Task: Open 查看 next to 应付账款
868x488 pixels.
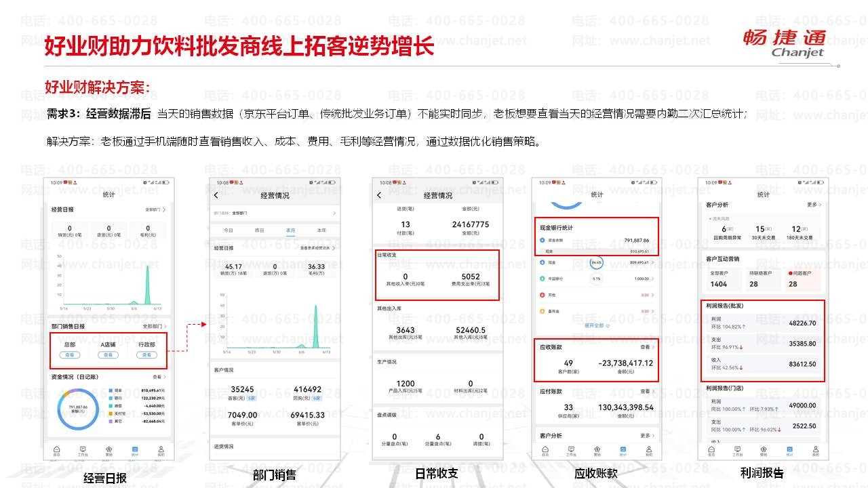Action: tap(647, 391)
